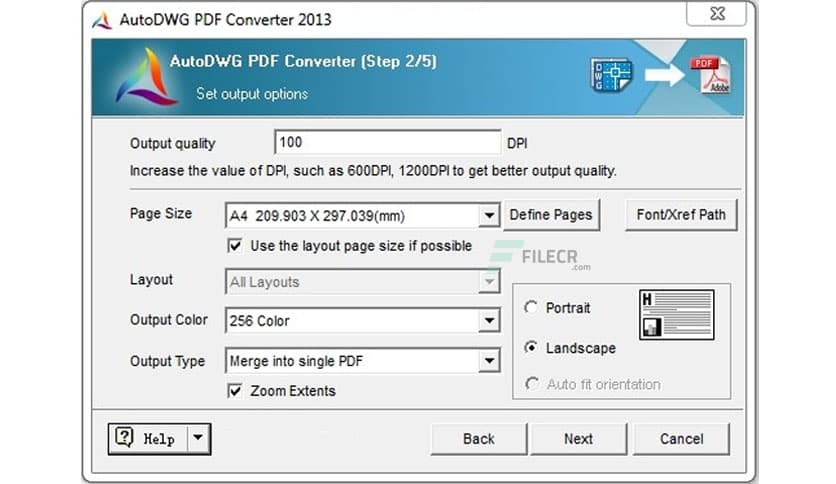Close the AutoDWG PDF Converter window
This screenshot has width=836, height=484.
[717, 14]
